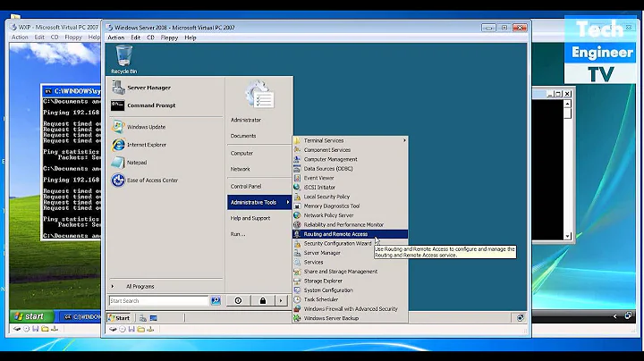Open Floppy menu in Windows Server window
The height and width of the screenshot is (361, 644).
[169, 38]
